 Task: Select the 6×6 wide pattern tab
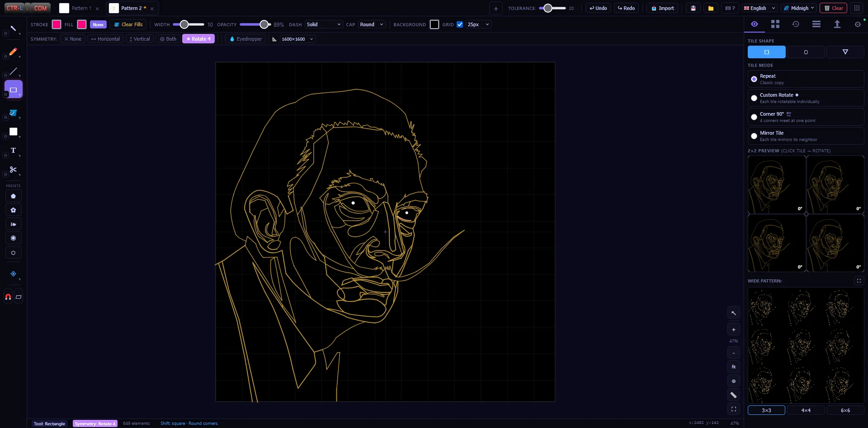[845, 410]
